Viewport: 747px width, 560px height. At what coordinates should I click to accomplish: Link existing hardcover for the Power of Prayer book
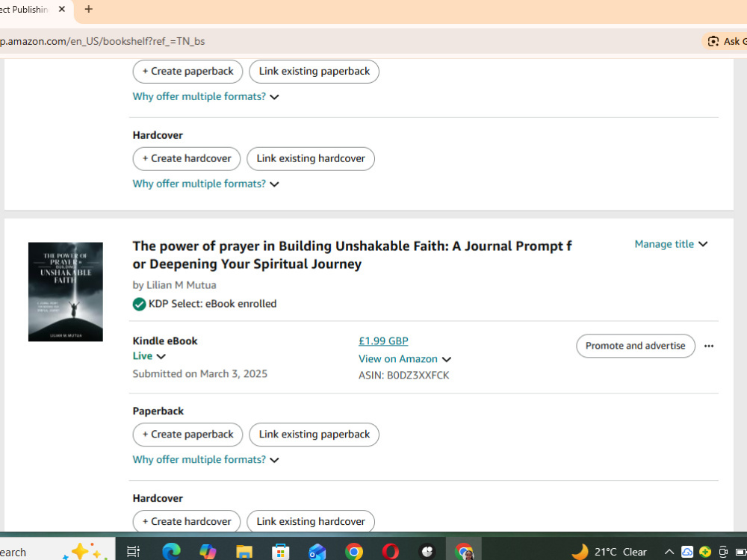tap(311, 521)
